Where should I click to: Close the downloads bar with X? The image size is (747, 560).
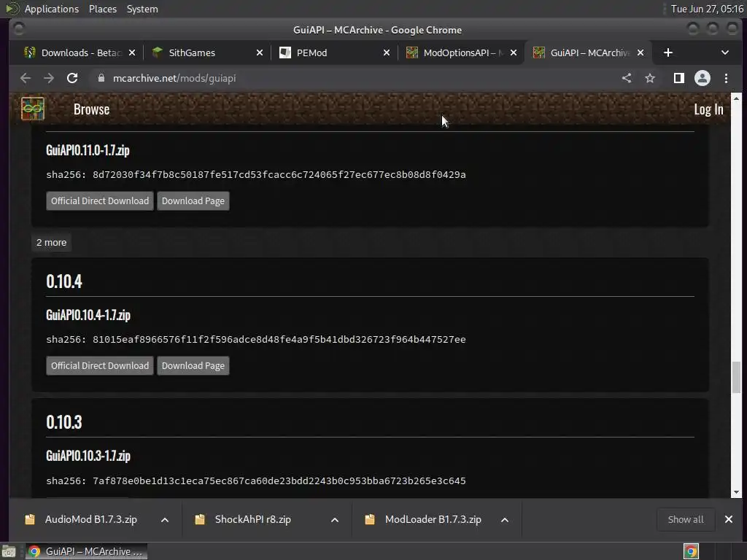(x=729, y=519)
